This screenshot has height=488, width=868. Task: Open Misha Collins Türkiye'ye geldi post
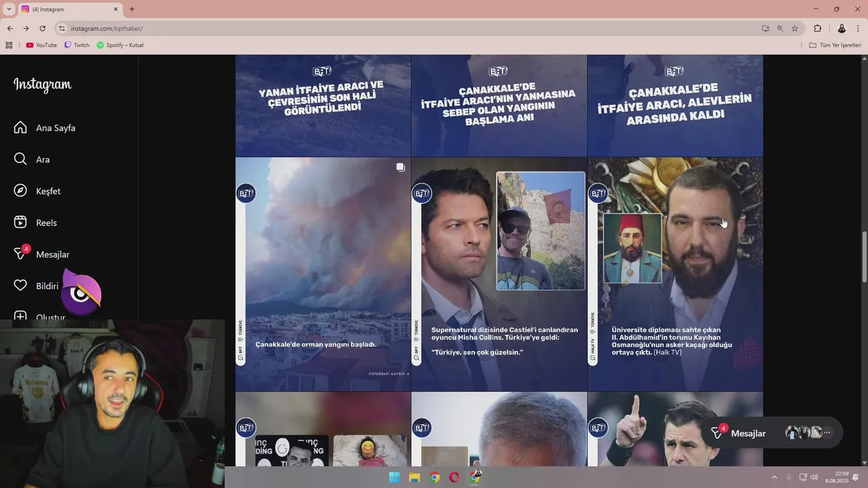point(499,274)
